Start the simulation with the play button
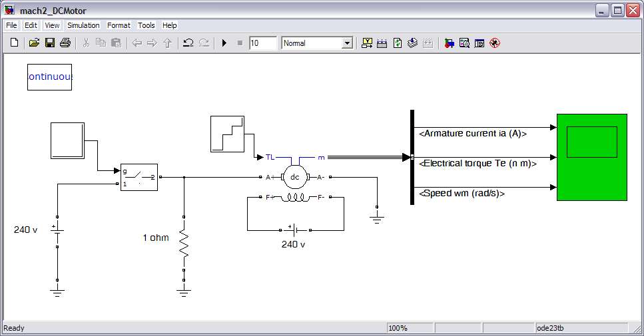Screen dimensions: 644x336 [x=224, y=43]
